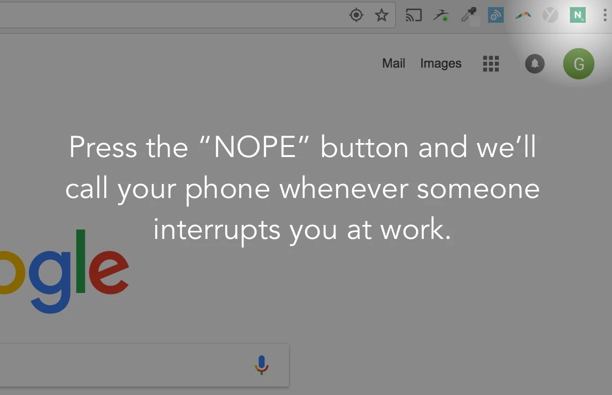The height and width of the screenshot is (395, 612).
Task: Click the location target icon in address bar
Action: (x=356, y=15)
